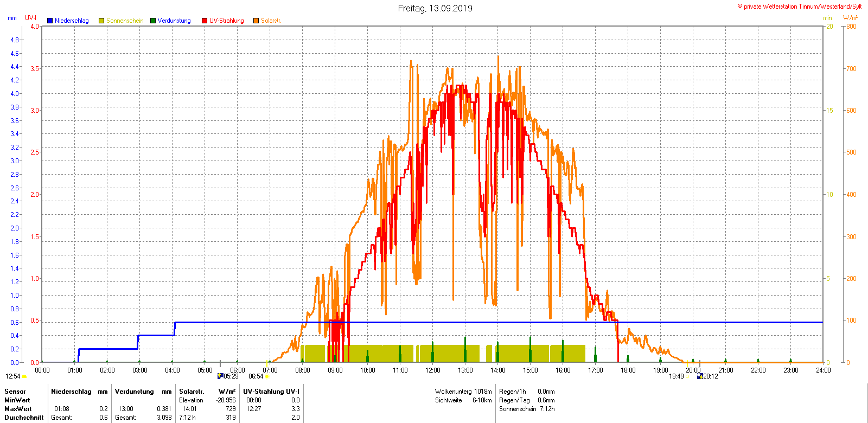Click the 06:00 time axis label

pos(238,370)
